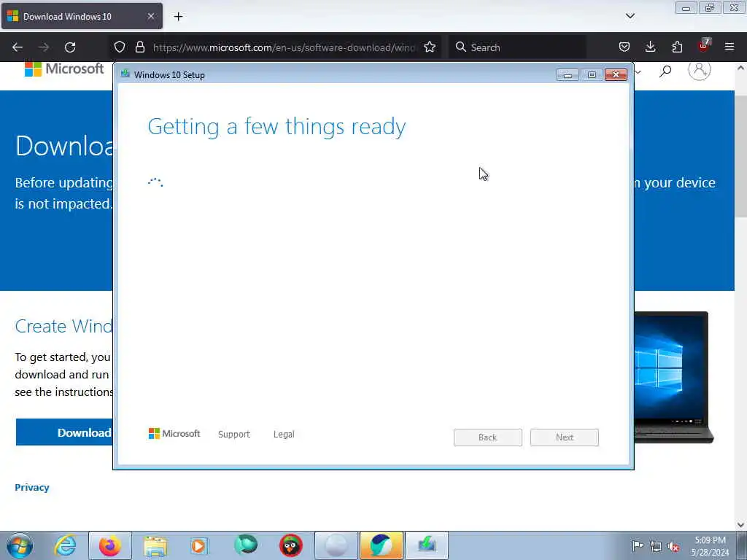The height and width of the screenshot is (560, 747).
Task: Click the Windows 10 laptop image
Action: click(x=673, y=377)
